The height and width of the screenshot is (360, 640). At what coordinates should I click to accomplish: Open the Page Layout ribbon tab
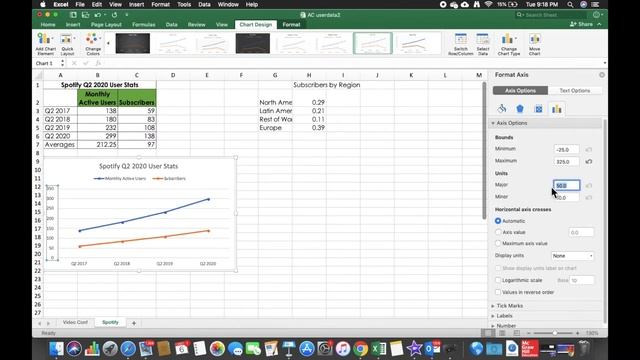pos(106,24)
